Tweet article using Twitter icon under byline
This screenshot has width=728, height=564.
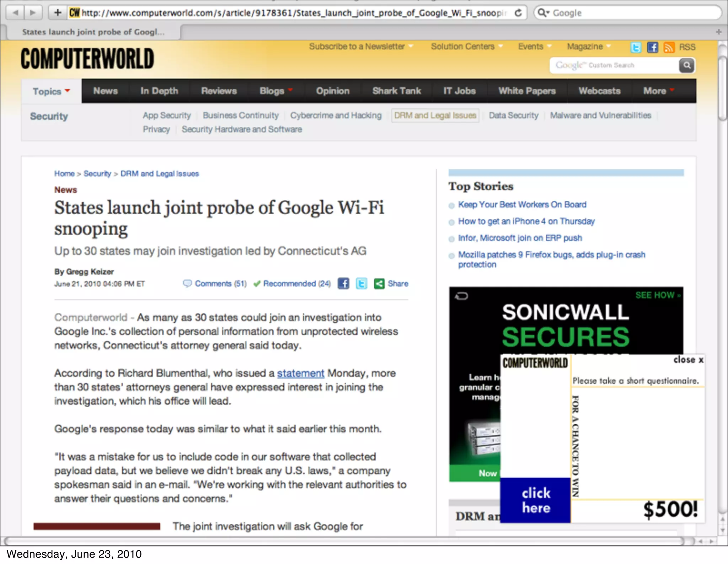coord(361,284)
